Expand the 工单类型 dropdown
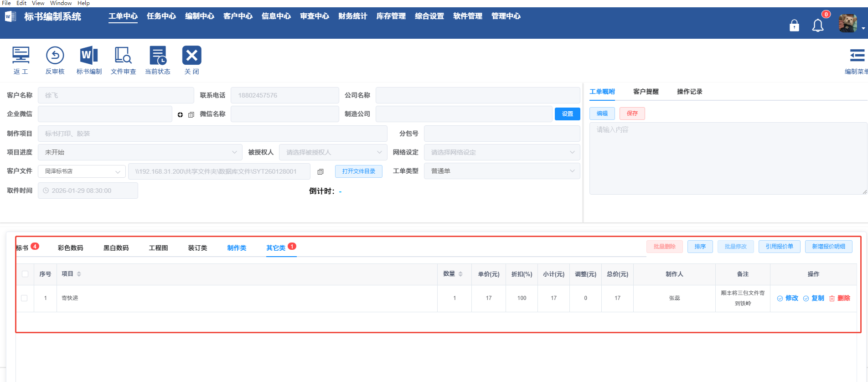This screenshot has width=868, height=382. click(x=502, y=171)
